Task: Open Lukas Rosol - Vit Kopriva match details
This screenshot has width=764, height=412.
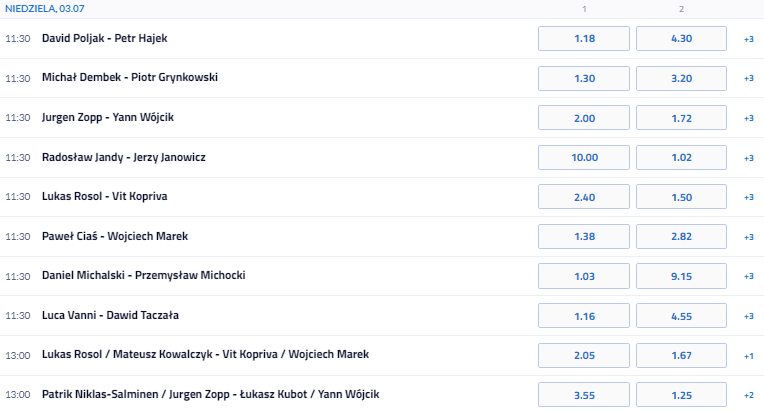Action: tap(113, 196)
